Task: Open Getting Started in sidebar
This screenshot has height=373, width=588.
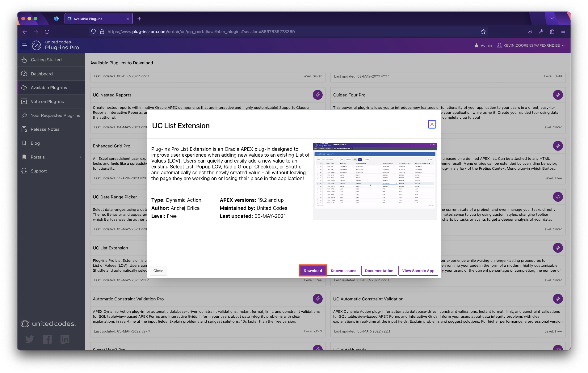Action: [51, 60]
